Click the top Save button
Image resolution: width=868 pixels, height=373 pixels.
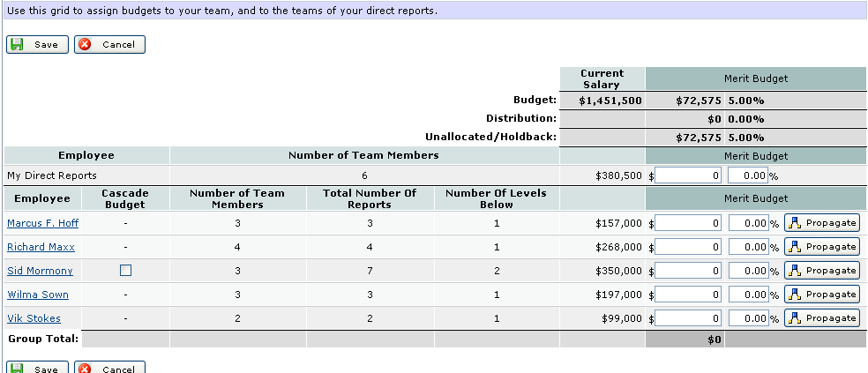point(37,44)
